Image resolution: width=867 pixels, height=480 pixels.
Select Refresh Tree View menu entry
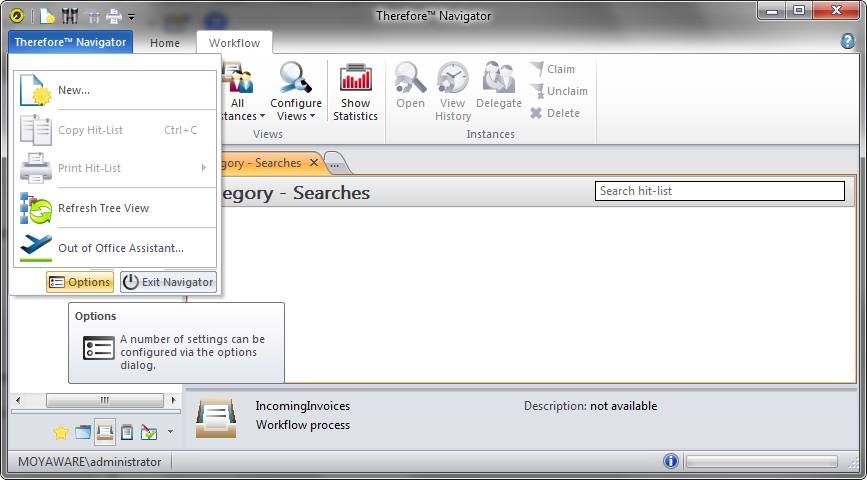pyautogui.click(x=103, y=208)
